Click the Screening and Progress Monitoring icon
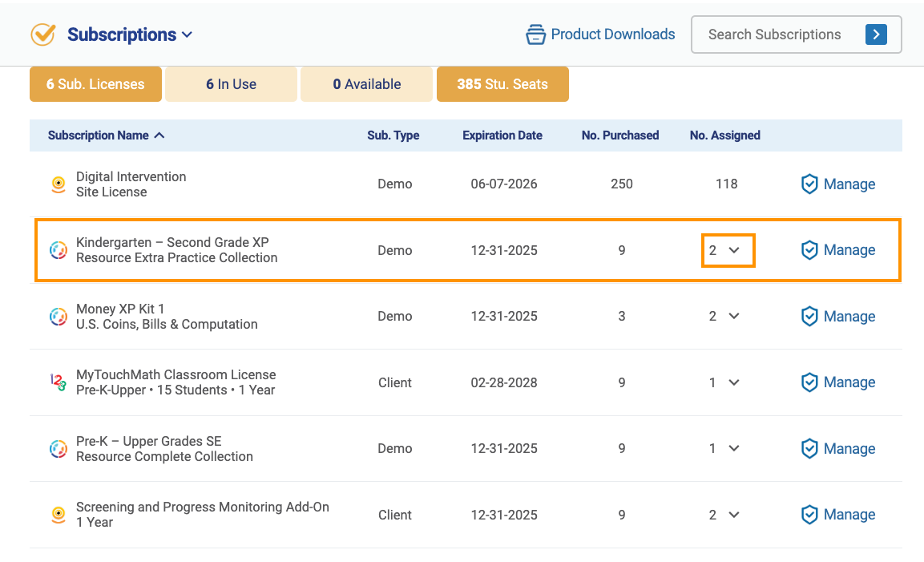 point(59,515)
